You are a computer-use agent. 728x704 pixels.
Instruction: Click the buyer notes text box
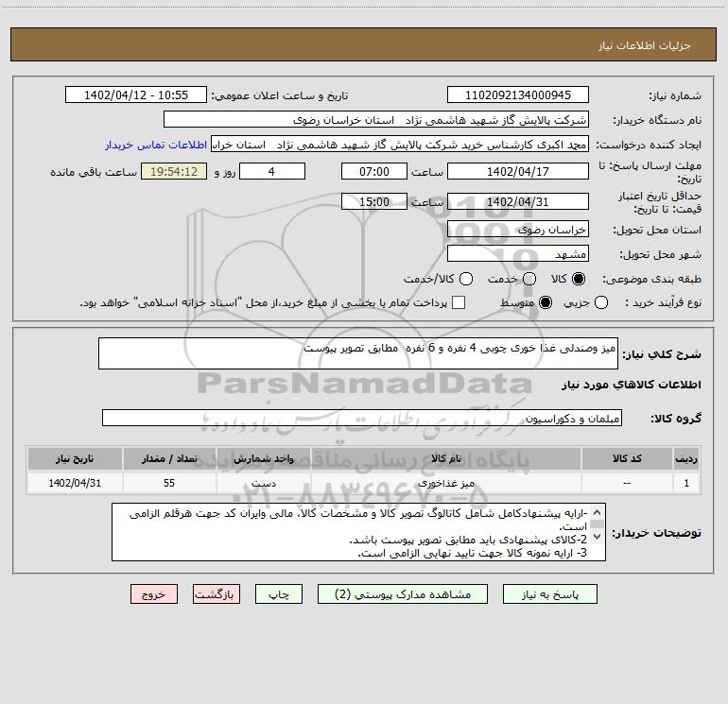click(x=358, y=532)
